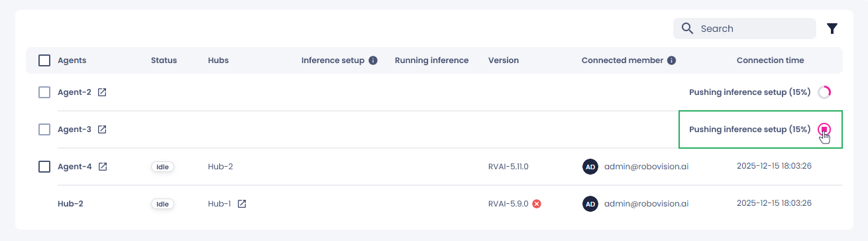The height and width of the screenshot is (241, 868).
Task: Click admin@robovision.ai in Agent-4 row
Action: (646, 167)
